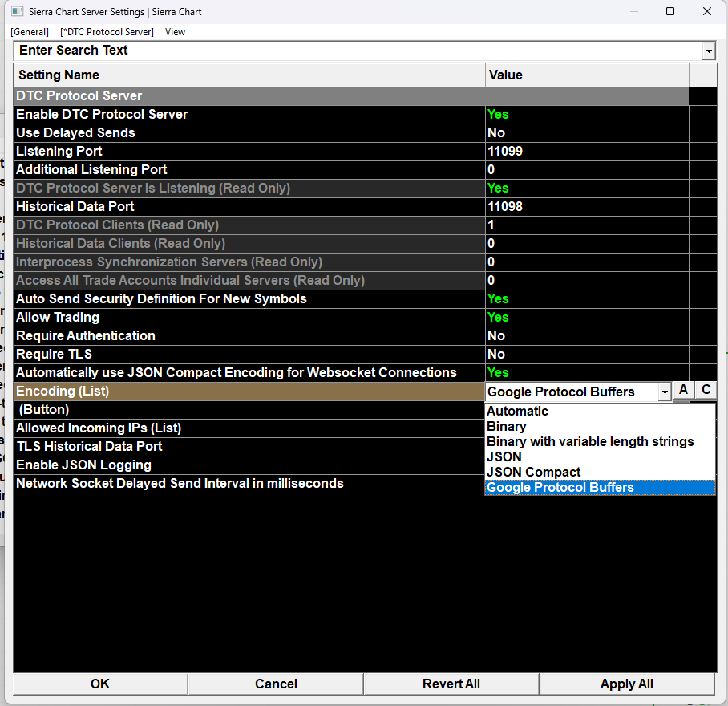Viewport: 728px width, 706px height.
Task: Click the Revert All button
Action: click(451, 684)
